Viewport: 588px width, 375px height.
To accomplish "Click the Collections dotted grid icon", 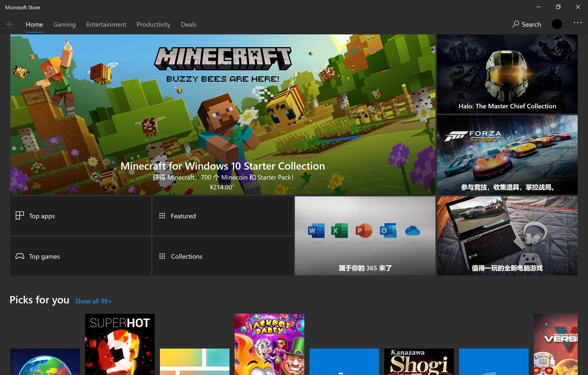I will point(162,256).
